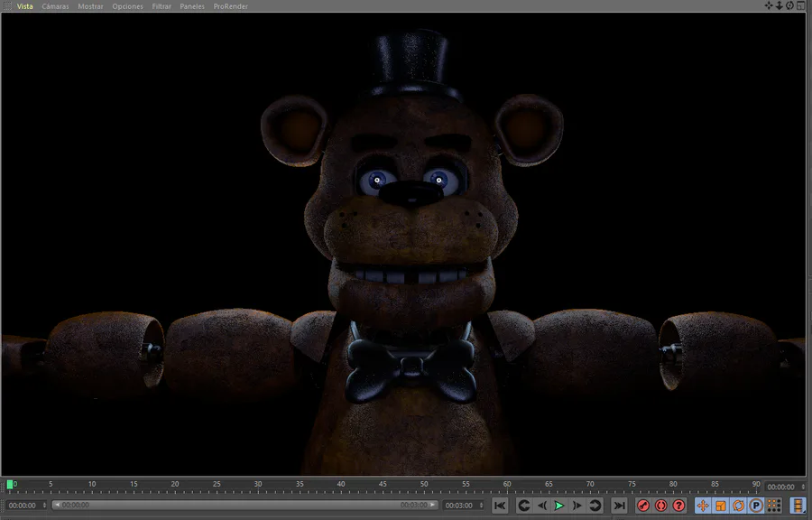
Task: Click frame 75 on the timeline ruler
Action: click(x=632, y=484)
